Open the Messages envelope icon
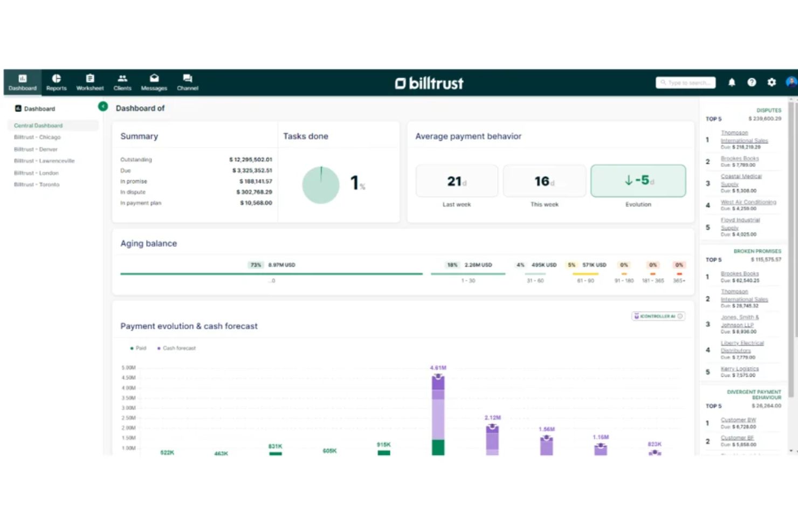798x532 pixels. coord(154,78)
